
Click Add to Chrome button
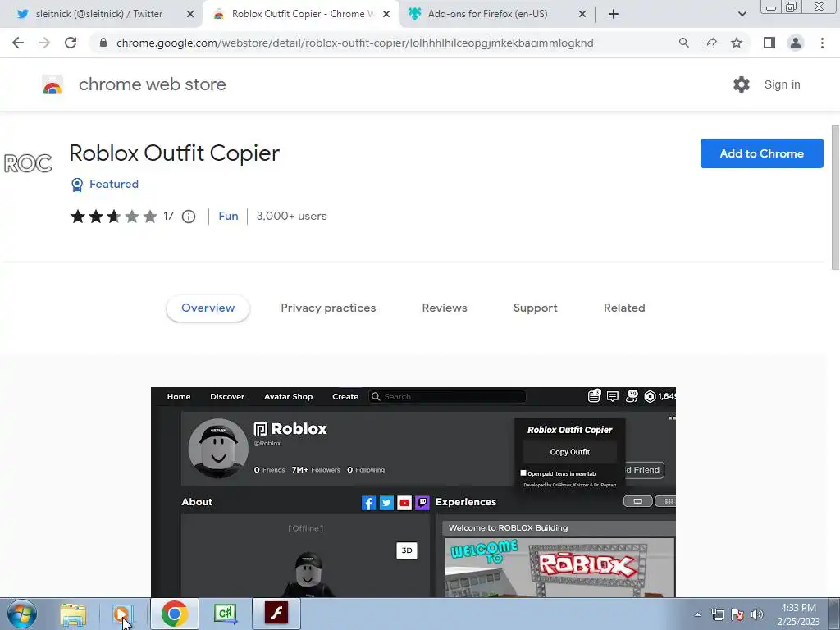(762, 153)
